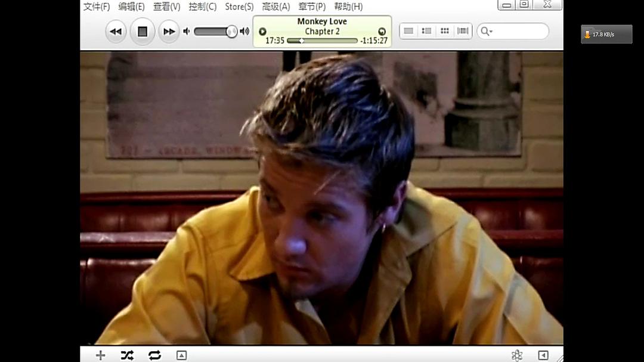The height and width of the screenshot is (362, 644).
Task: Expand the search magnifier dropdown
Action: click(487, 31)
